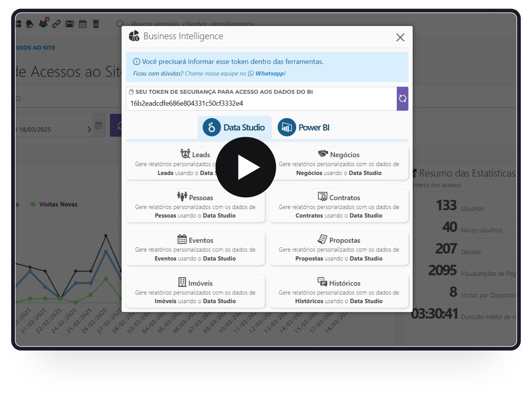
Task: Click the security token text field
Action: point(261,103)
